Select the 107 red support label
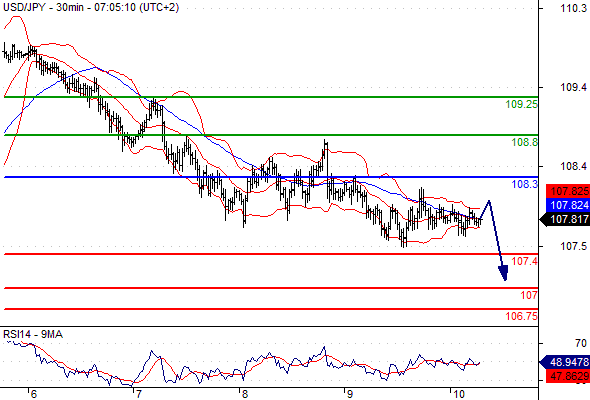 [x=529, y=295]
